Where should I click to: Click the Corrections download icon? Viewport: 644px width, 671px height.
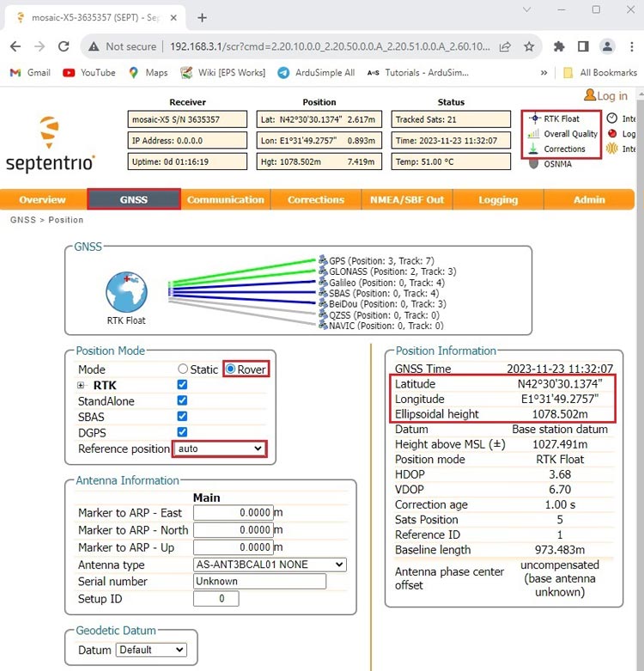(533, 149)
